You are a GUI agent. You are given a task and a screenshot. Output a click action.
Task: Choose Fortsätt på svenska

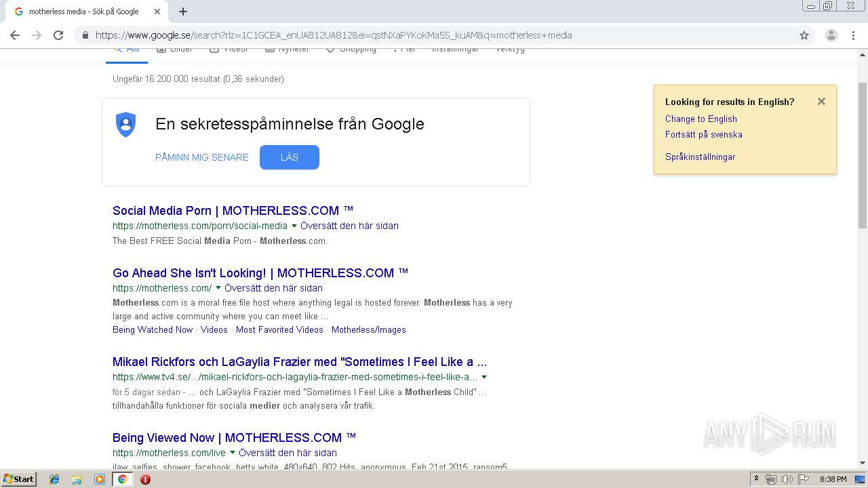pos(704,134)
